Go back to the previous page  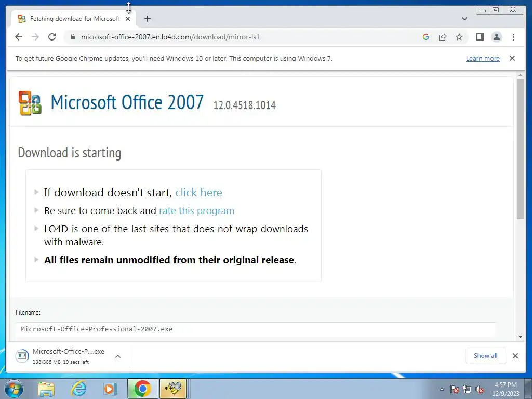[x=19, y=37]
